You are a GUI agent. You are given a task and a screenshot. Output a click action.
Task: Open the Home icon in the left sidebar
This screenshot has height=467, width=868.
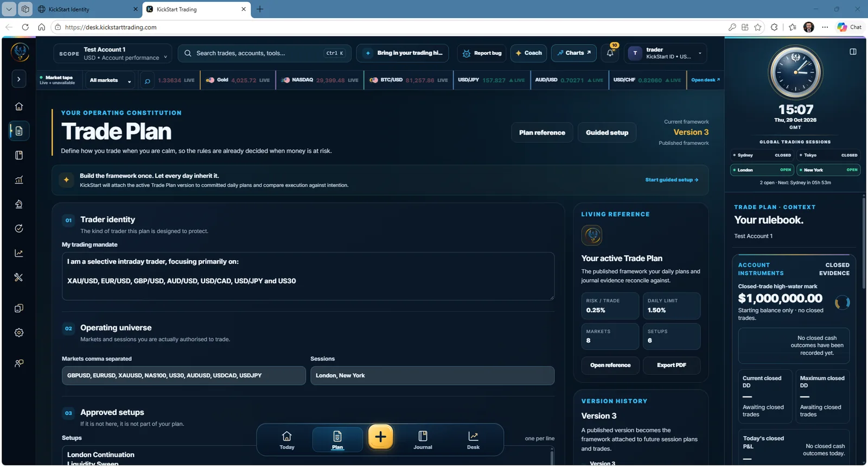point(19,106)
